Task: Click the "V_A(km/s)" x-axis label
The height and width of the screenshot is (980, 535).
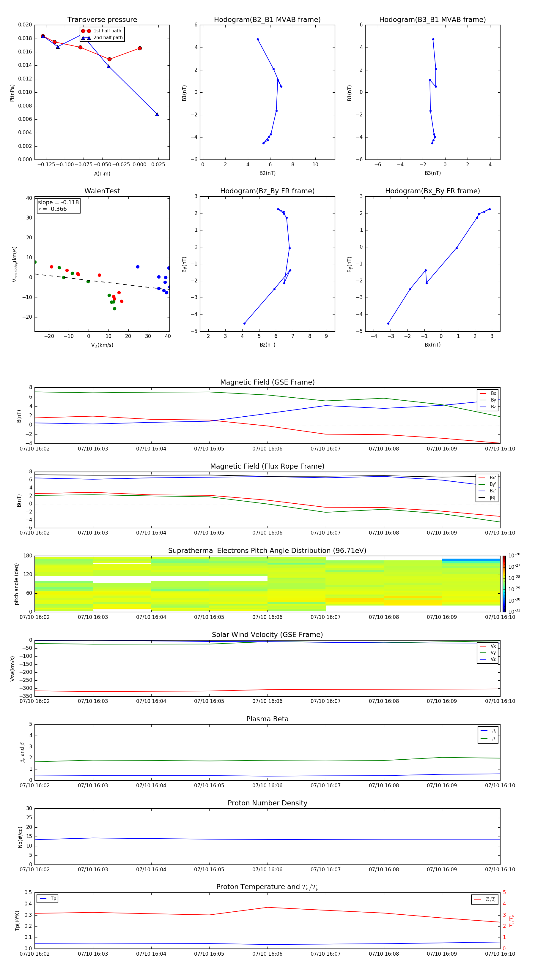Action: 102,345
